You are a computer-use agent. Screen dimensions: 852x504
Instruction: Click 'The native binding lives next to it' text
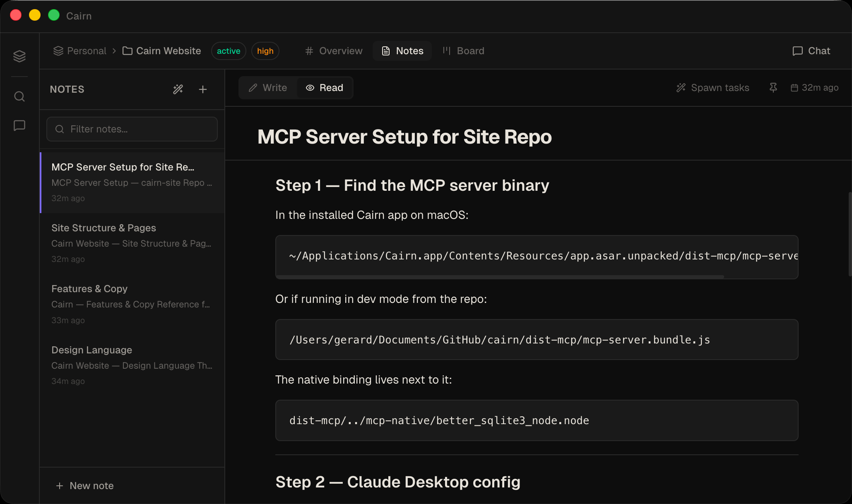point(363,380)
